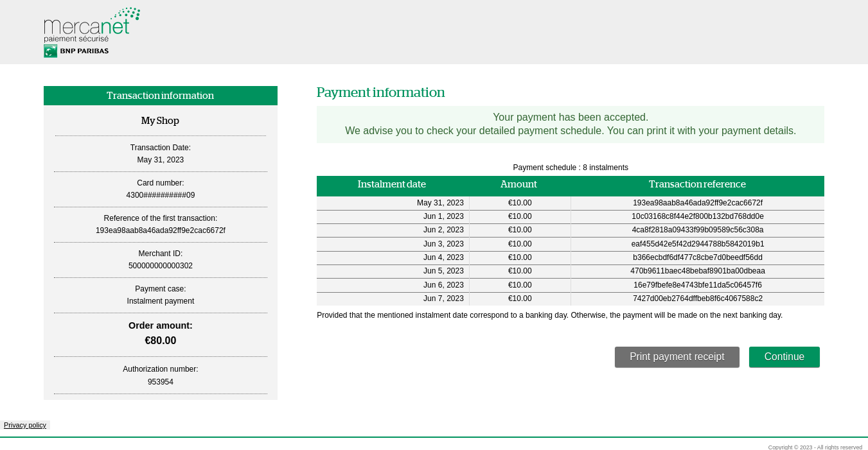Select the masked card number 4300##########09
The image size is (868, 450).
[x=160, y=195]
